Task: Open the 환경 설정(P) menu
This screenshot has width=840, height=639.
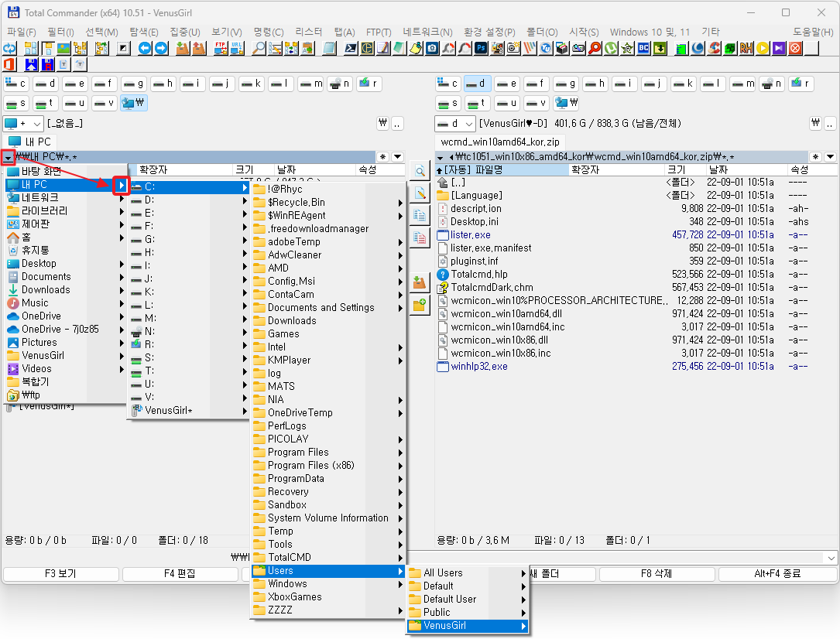Action: tap(489, 32)
